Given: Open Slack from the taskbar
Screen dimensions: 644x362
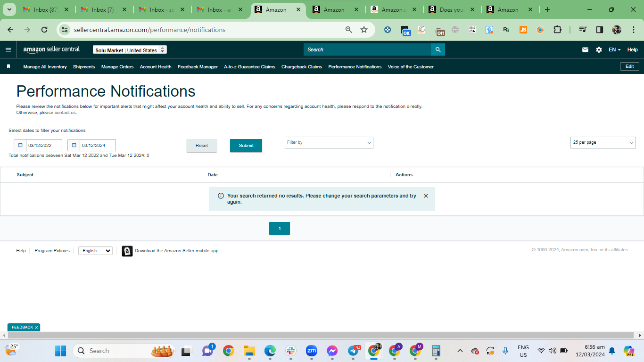Looking at the screenshot, I should pyautogui.click(x=290, y=351).
